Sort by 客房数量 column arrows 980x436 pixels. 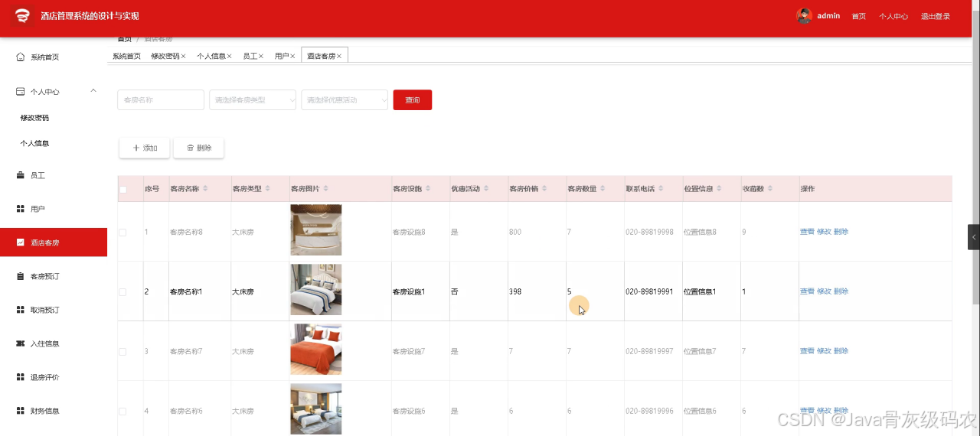pyautogui.click(x=603, y=189)
